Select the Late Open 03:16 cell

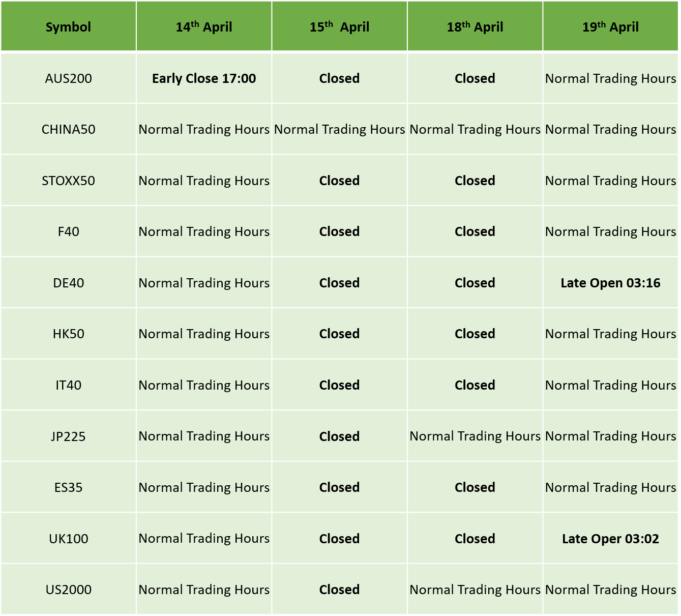[610, 283]
